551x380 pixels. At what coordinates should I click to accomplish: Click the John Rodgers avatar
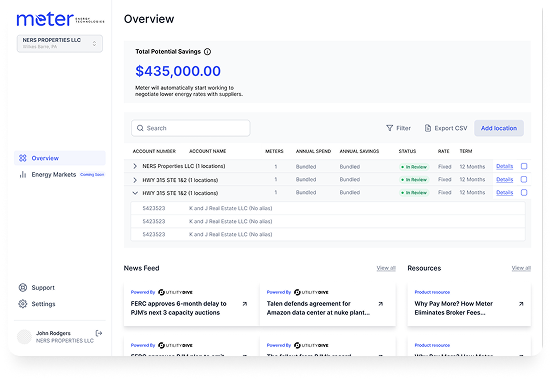click(24, 336)
